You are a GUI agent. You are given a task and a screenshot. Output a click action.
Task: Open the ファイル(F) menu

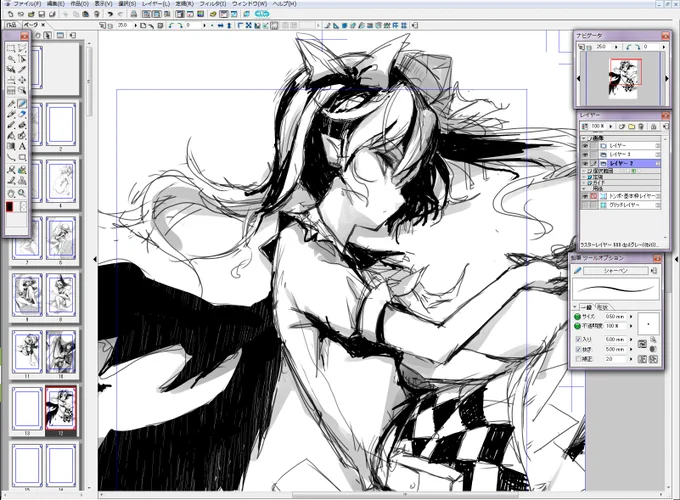point(27,3)
